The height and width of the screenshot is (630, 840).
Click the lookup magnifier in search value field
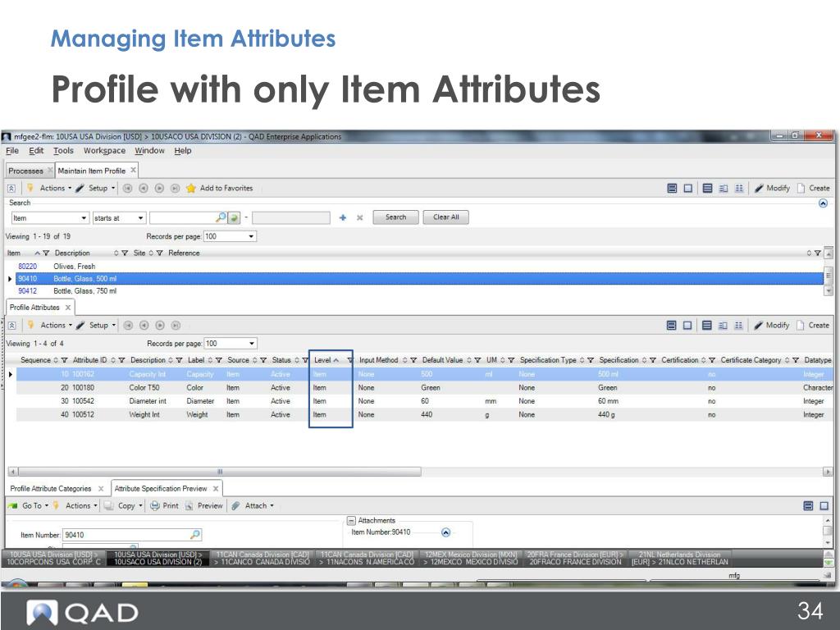220,217
